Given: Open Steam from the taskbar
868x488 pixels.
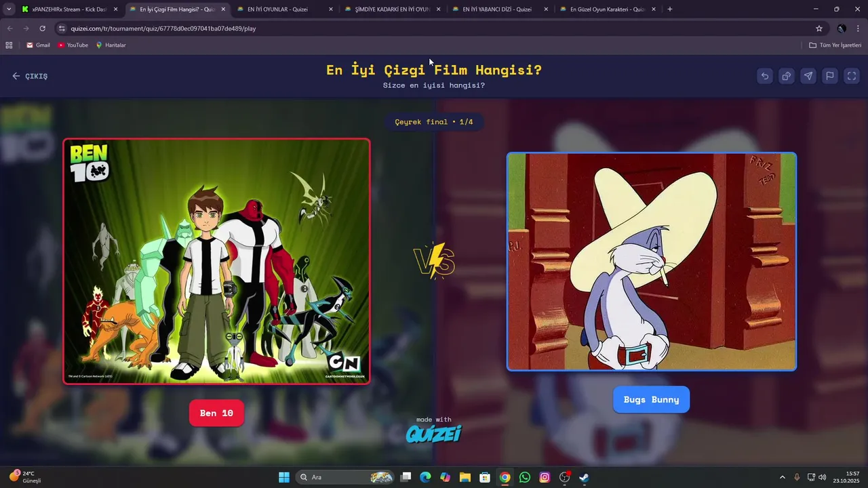Looking at the screenshot, I should pyautogui.click(x=584, y=477).
